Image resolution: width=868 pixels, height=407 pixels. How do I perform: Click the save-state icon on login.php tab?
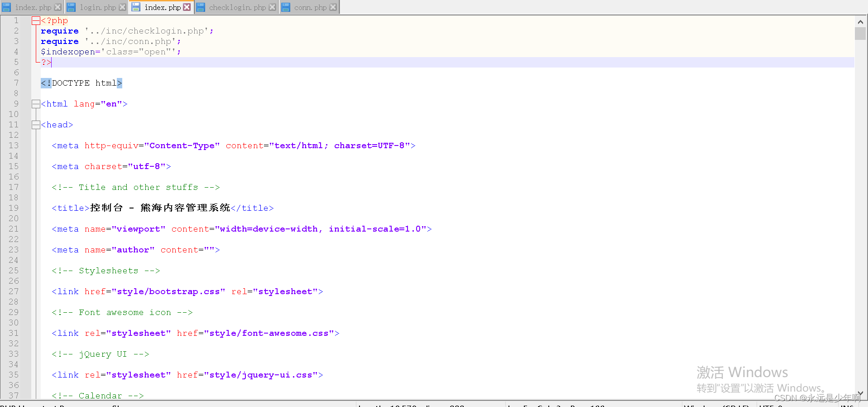pos(71,7)
